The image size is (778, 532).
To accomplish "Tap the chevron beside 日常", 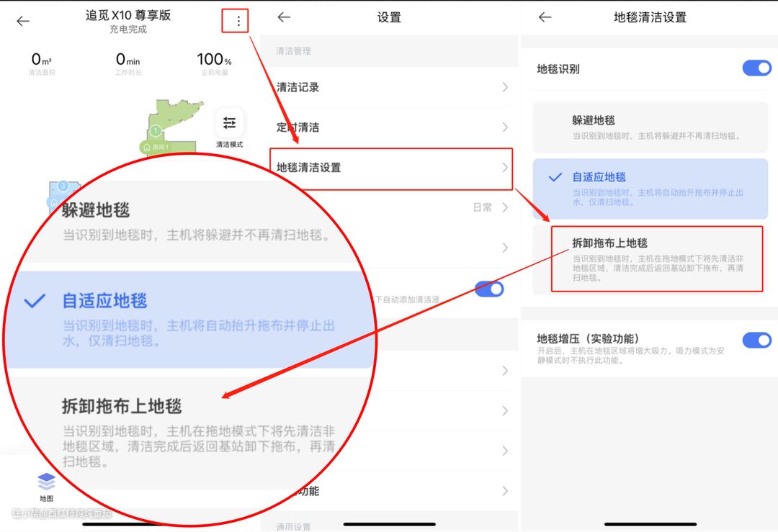I will (x=505, y=207).
